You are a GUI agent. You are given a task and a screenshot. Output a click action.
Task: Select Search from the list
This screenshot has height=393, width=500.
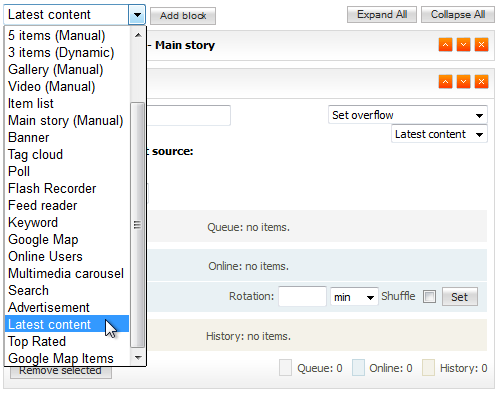pyautogui.click(x=67, y=290)
